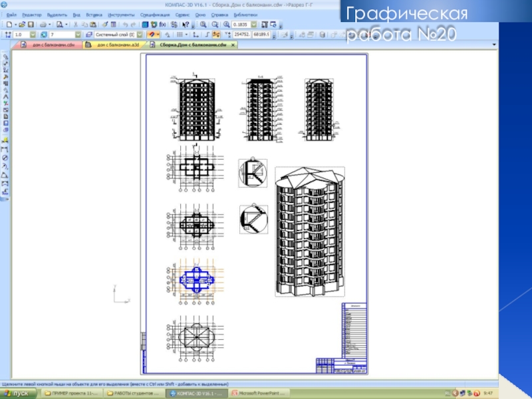Click the Y coordinate field 68189.5
This screenshot has width=532, height=399.
coord(261,35)
